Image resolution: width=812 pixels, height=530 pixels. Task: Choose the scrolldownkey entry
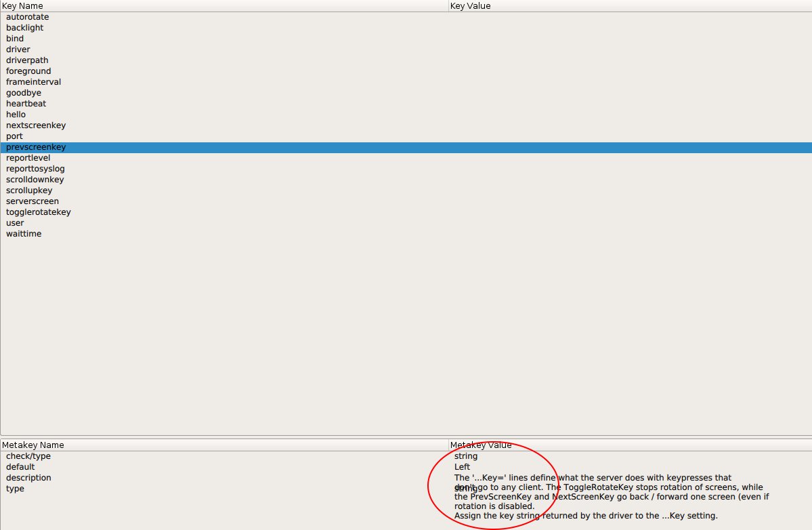click(x=35, y=179)
